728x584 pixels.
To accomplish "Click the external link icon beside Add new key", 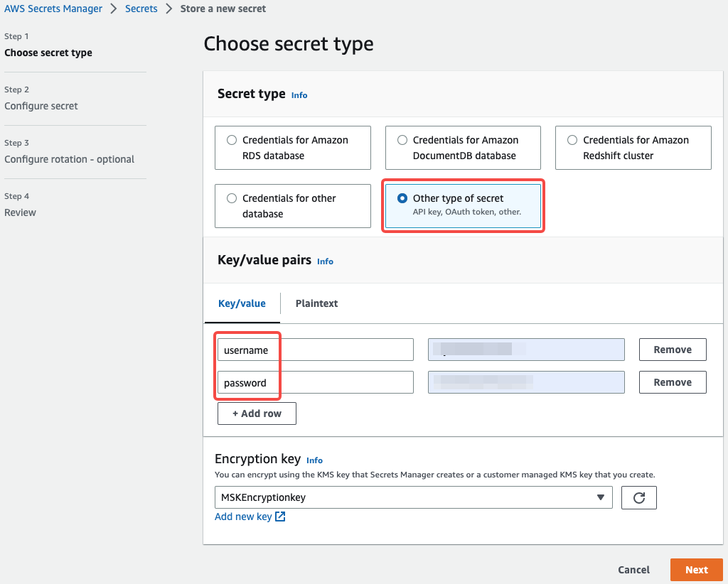I will tap(280, 517).
